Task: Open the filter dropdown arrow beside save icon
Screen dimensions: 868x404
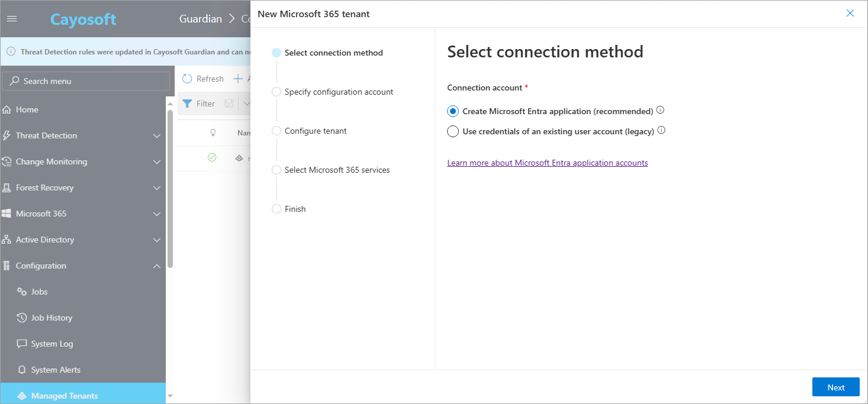Action: (x=246, y=104)
